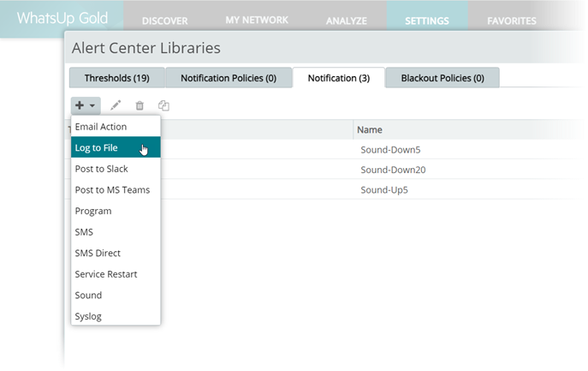The width and height of the screenshot is (588, 371).
Task: Choose Syslog from the menu
Action: click(116, 316)
